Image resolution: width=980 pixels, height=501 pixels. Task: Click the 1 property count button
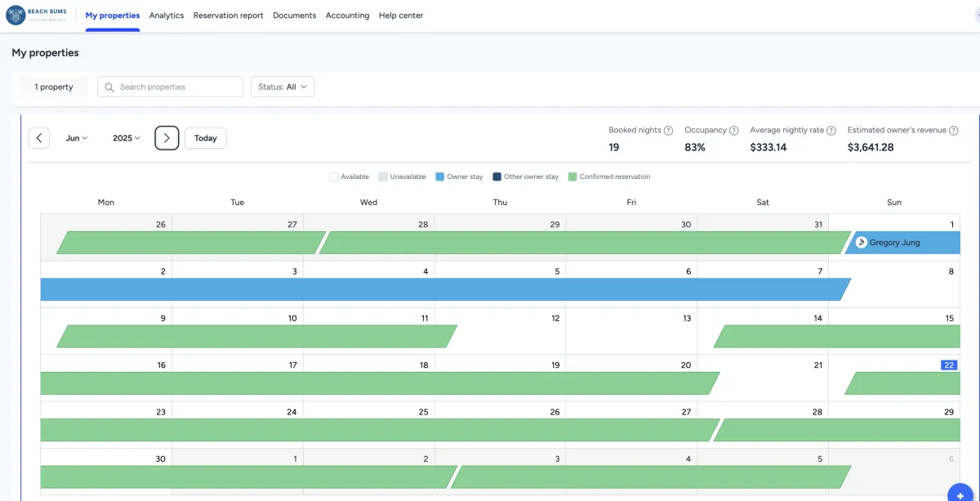click(x=54, y=87)
